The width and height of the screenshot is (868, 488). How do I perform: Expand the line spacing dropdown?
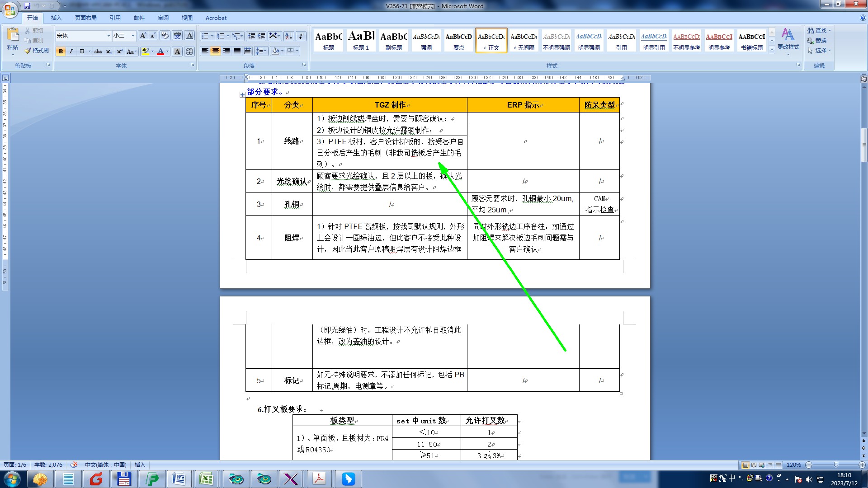265,51
